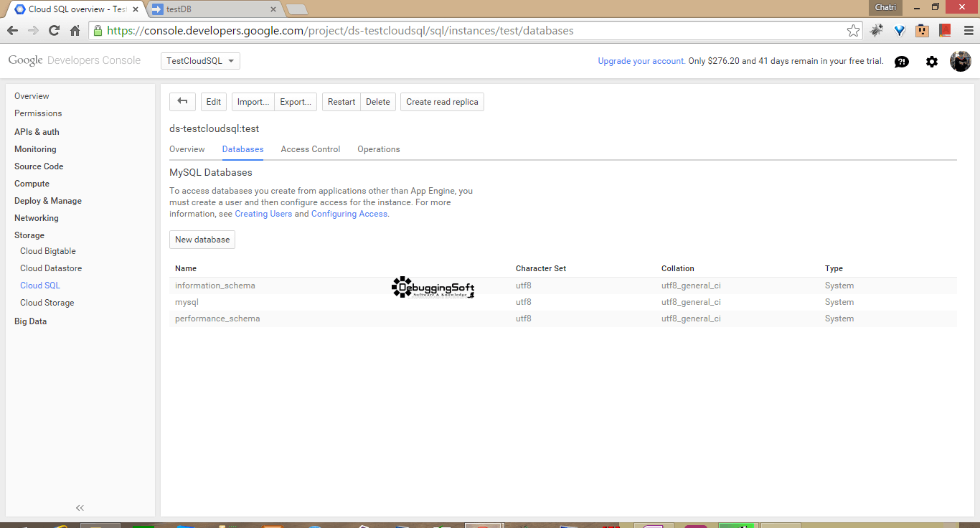Expand APIs & auth in the sidebar

click(37, 132)
